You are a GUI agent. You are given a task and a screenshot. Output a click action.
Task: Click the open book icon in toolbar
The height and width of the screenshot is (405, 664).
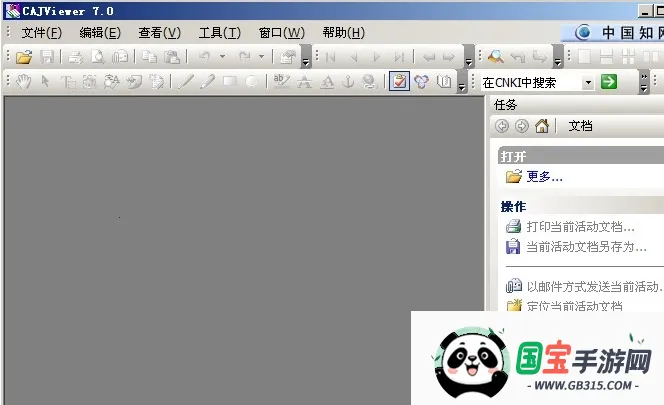point(444,81)
